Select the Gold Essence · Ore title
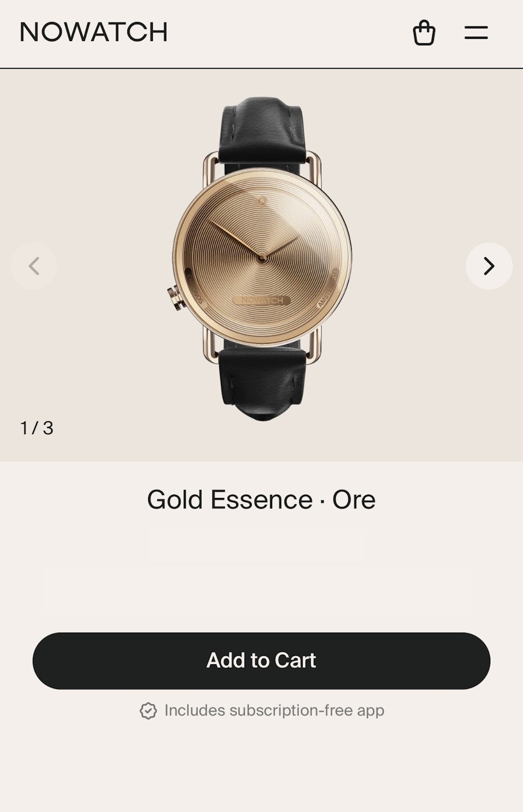Viewport: 523px width, 812px height. pyautogui.click(x=261, y=500)
